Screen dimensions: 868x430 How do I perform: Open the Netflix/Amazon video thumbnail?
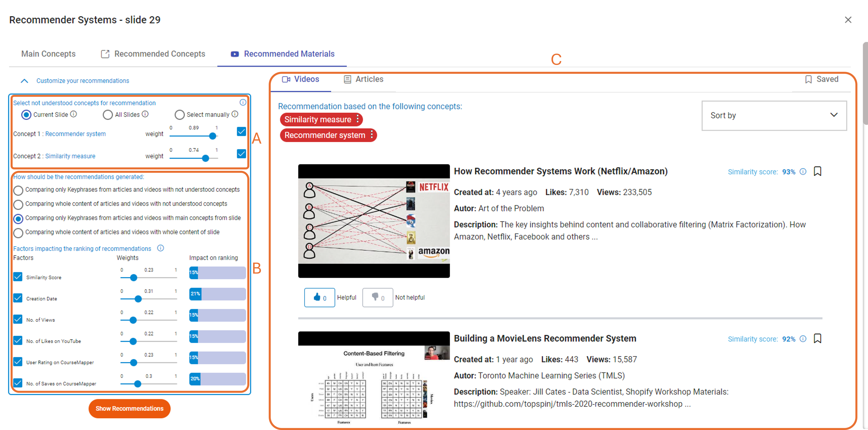click(x=374, y=221)
